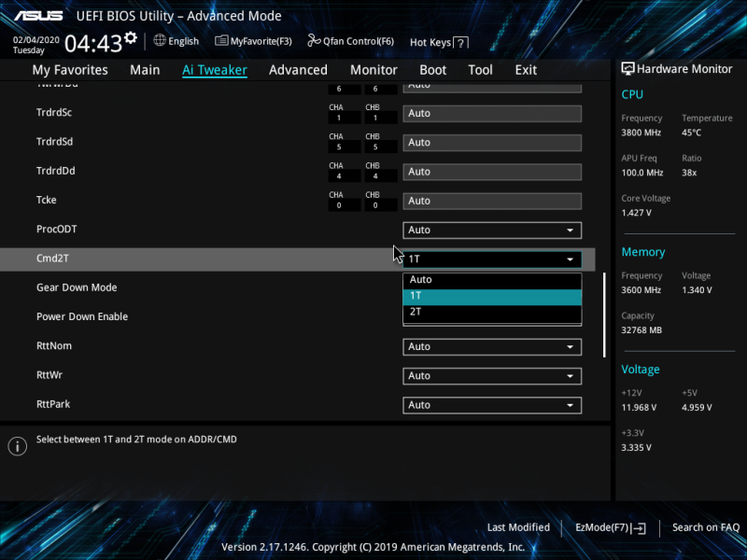The height and width of the screenshot is (560, 747).
Task: Click the TrdrdDd Auto input field
Action: (492, 172)
